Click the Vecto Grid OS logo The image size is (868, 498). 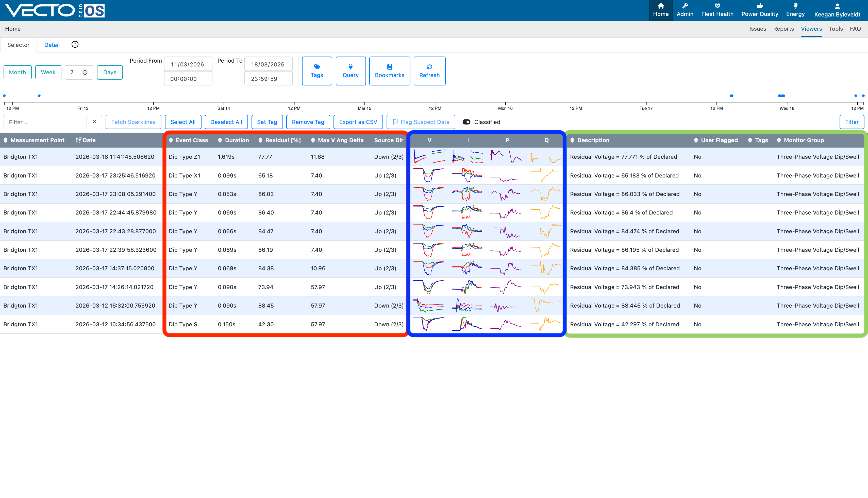pyautogui.click(x=55, y=11)
